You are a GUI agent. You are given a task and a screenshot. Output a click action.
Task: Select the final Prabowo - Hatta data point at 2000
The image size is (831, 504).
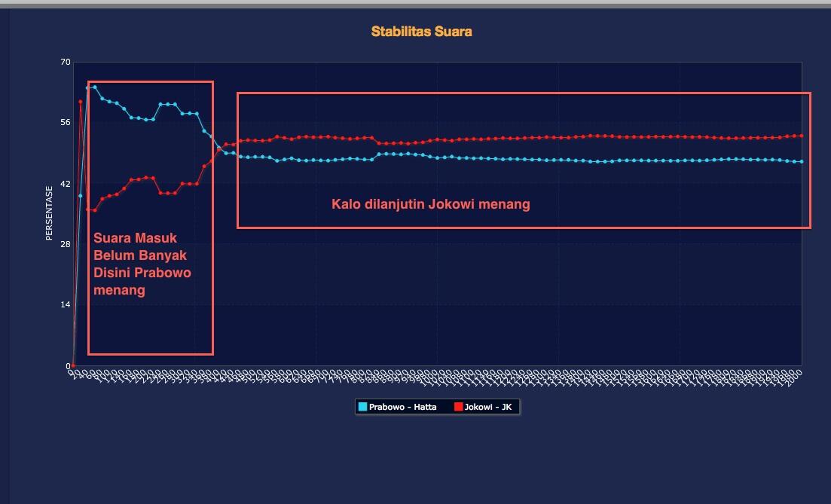tap(802, 162)
